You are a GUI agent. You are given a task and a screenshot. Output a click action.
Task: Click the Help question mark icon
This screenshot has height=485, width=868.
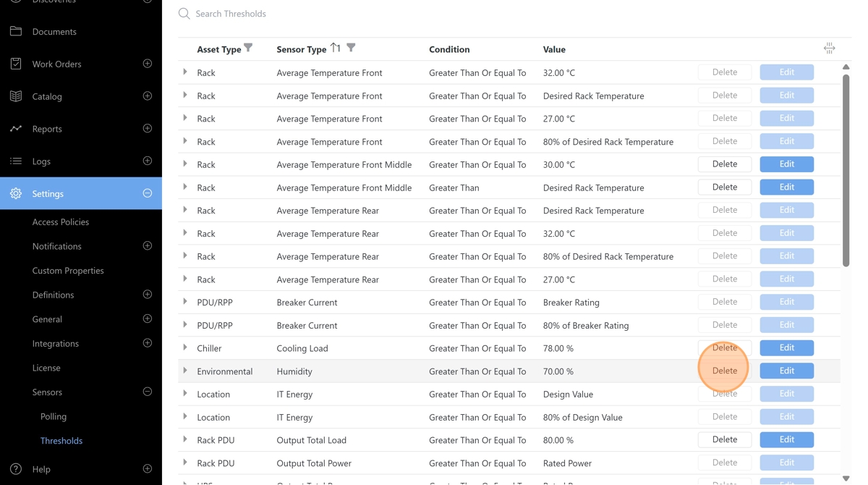click(x=16, y=469)
